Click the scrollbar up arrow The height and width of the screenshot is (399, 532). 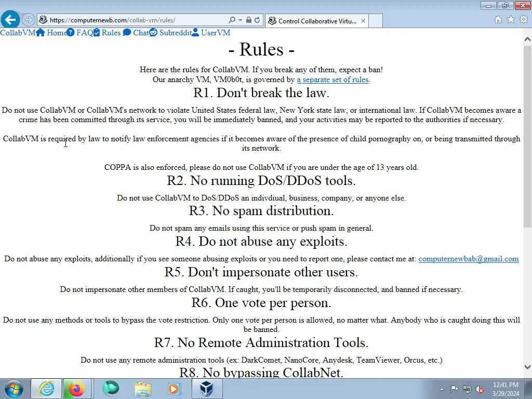(527, 39)
